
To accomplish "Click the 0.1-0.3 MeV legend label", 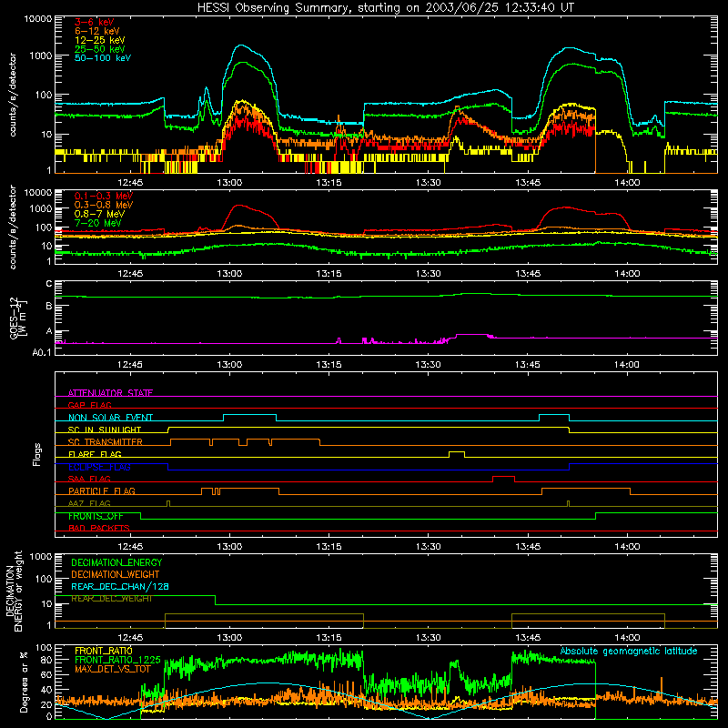I will (104, 196).
